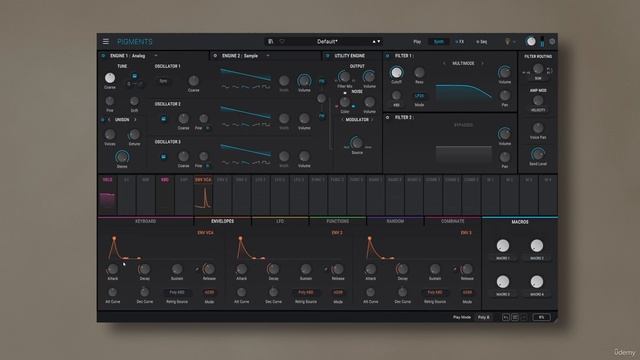Click the undo arrow in the bottom bar

505,317
